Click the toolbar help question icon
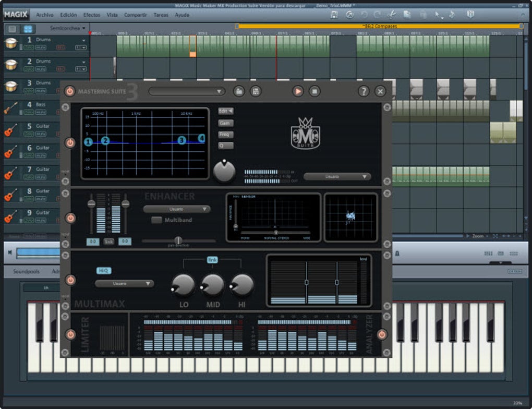Screen dimensions: 532x409 470,15
